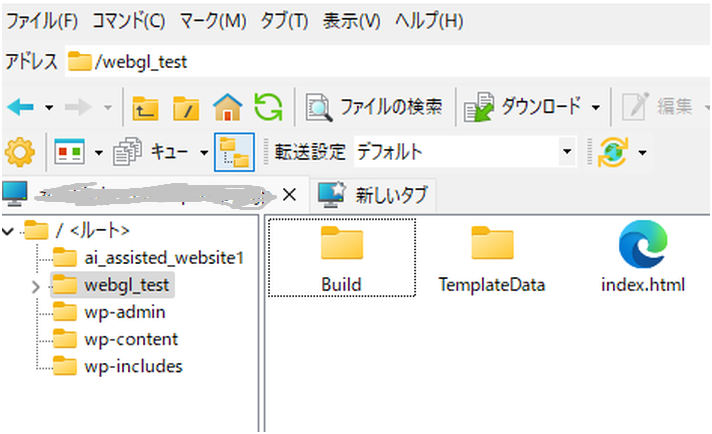Screen dimensions: 712x434
Task: Click the TemplateData name label
Action: click(x=492, y=285)
